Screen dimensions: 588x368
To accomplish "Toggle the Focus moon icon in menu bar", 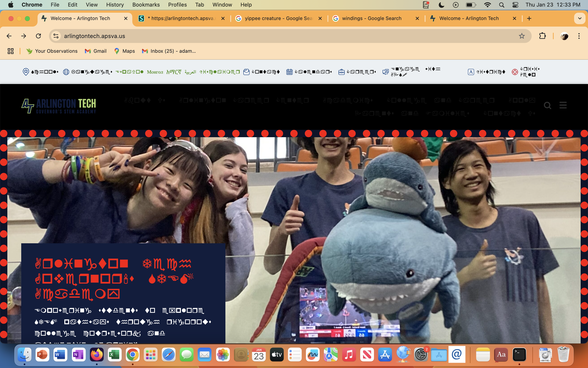I will (x=441, y=5).
